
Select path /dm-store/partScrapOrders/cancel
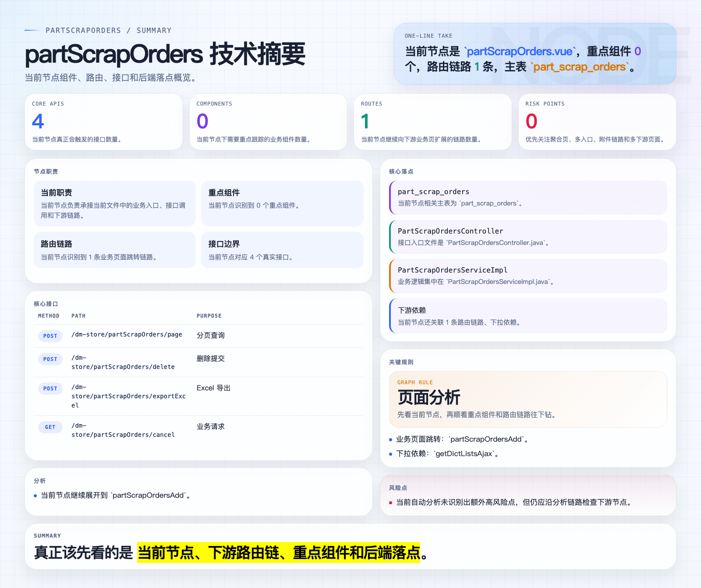click(x=123, y=430)
